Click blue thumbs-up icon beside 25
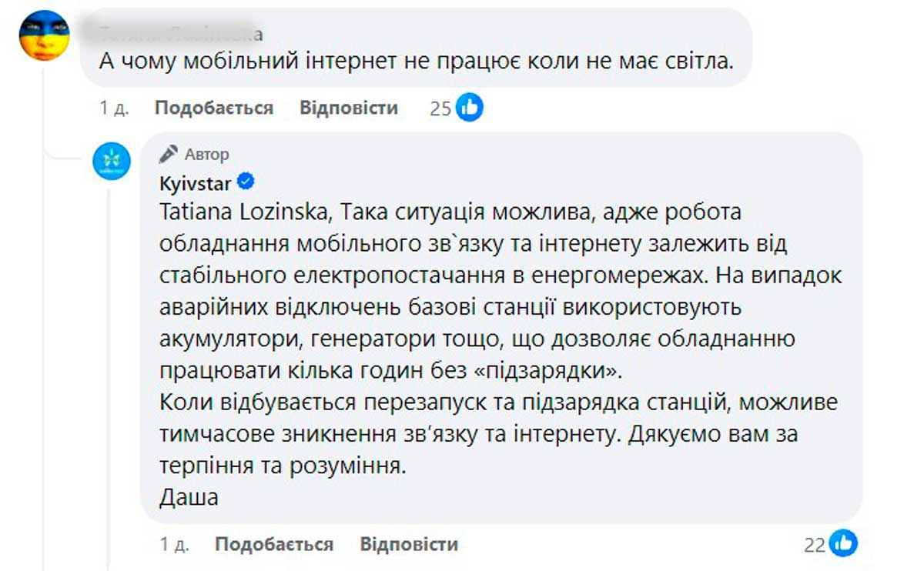Viewport: 924px width, 571px height. 469,108
